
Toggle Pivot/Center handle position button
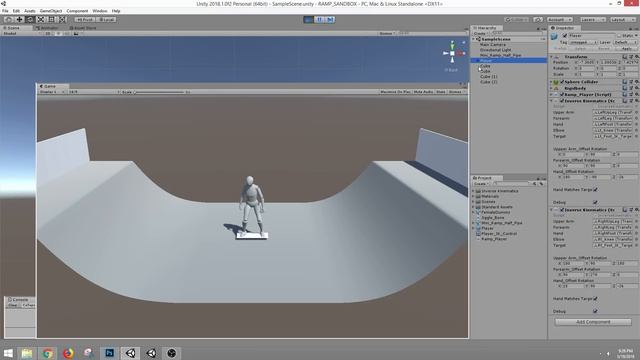click(85, 20)
